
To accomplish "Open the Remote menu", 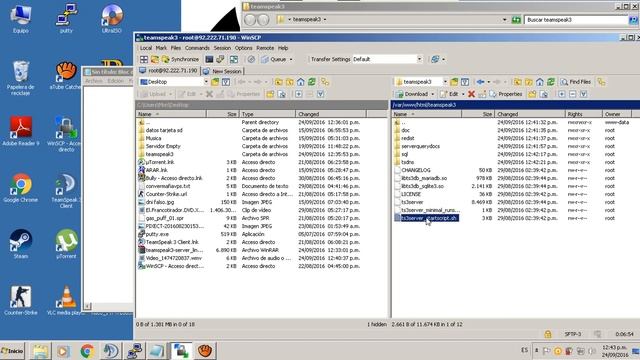I will (265, 48).
